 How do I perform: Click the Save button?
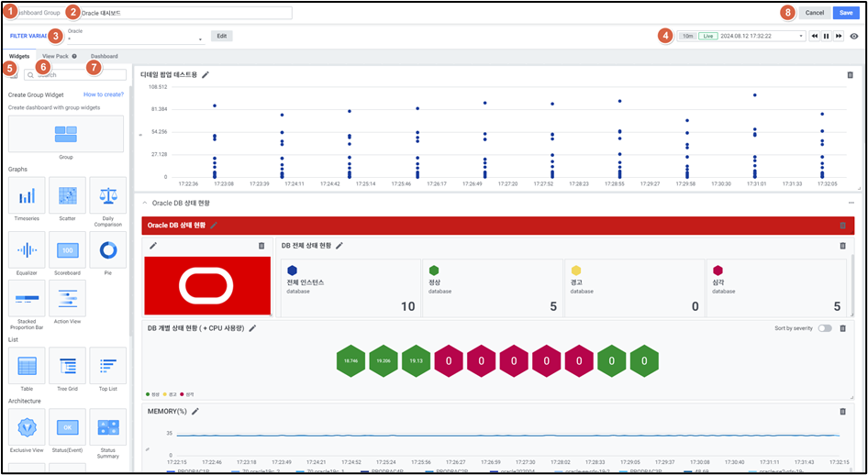coord(846,13)
